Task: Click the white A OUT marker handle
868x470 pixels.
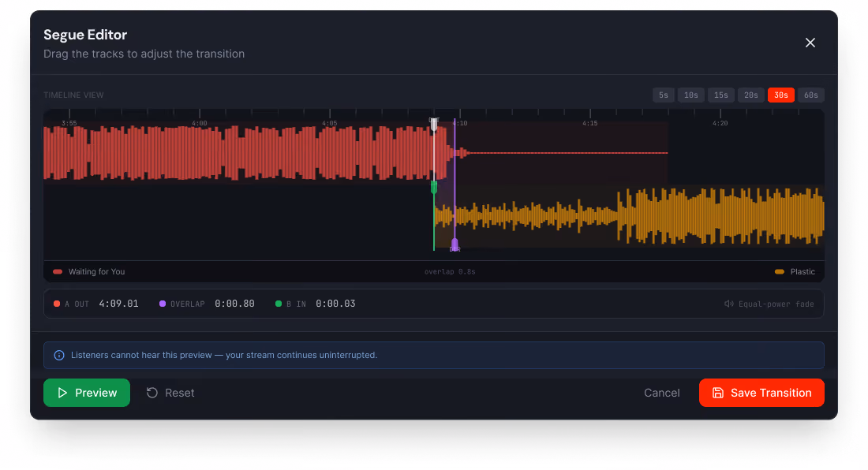Action: [x=434, y=125]
